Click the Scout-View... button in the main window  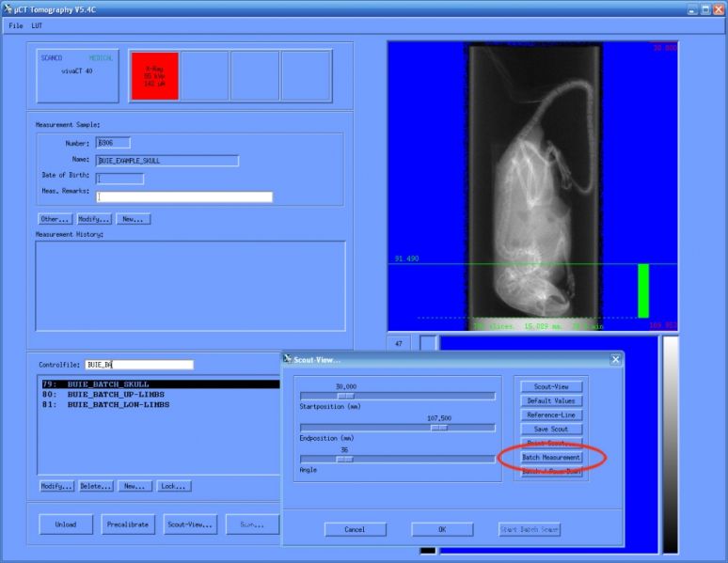coord(190,524)
